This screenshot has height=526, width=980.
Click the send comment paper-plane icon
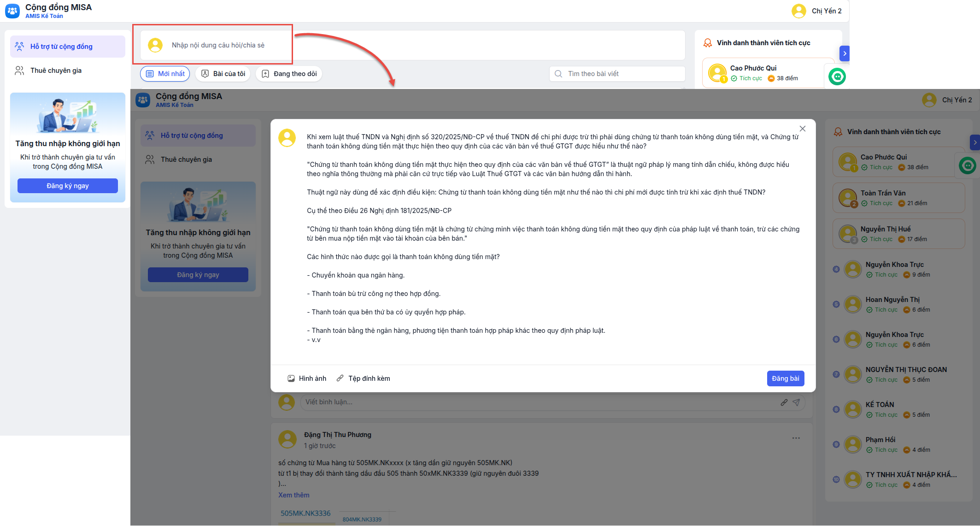(x=796, y=402)
